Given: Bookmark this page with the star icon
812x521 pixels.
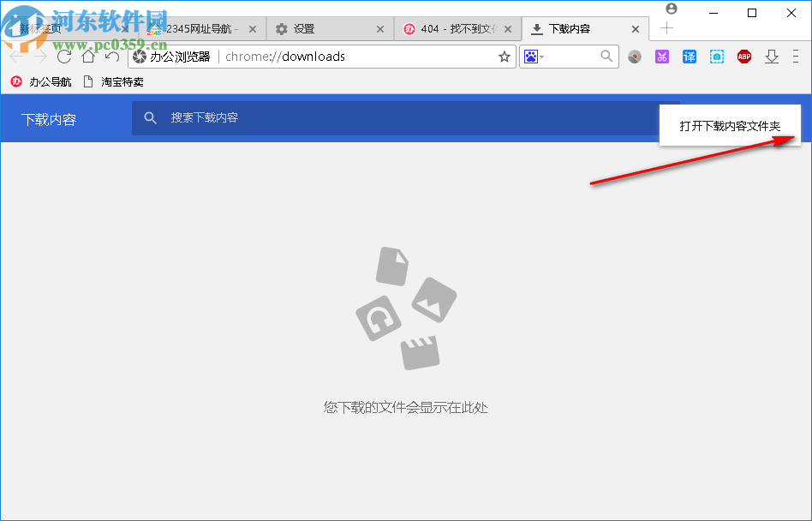Looking at the screenshot, I should click(x=504, y=57).
